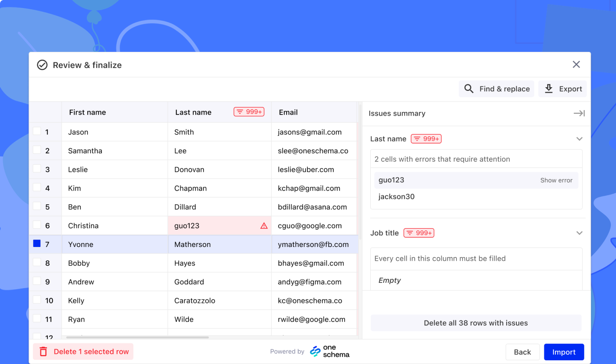Click the OneSchema logo at the bottom
Viewport: 616px width, 364px height.
point(329,351)
